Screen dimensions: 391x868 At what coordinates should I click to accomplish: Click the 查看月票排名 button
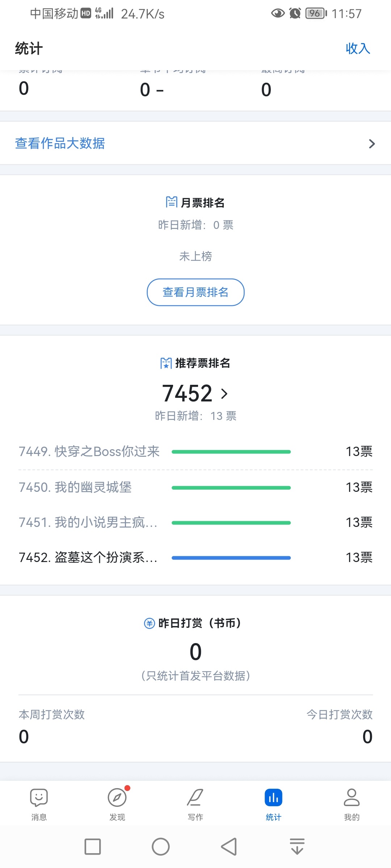[x=195, y=292]
